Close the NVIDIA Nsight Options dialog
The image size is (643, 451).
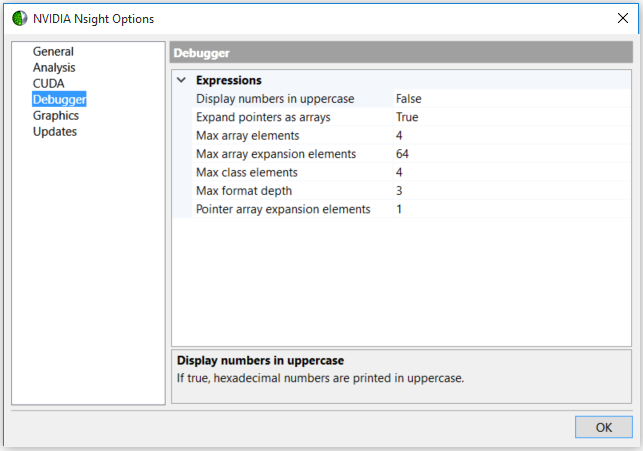622,18
